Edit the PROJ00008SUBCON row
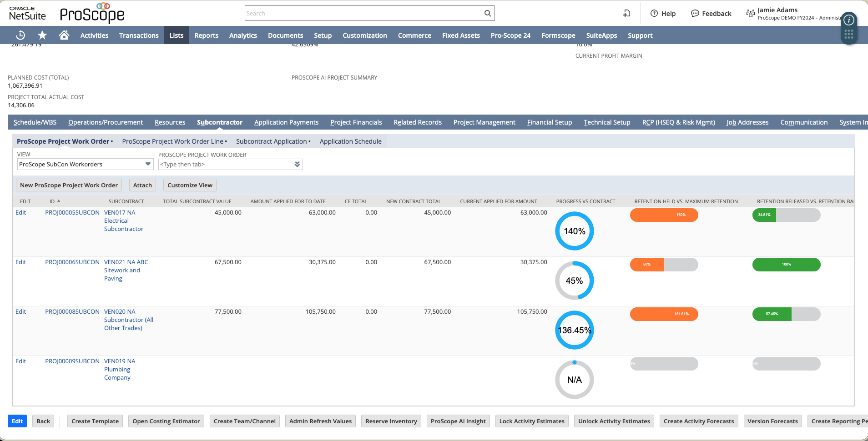The width and height of the screenshot is (868, 441). (x=20, y=311)
